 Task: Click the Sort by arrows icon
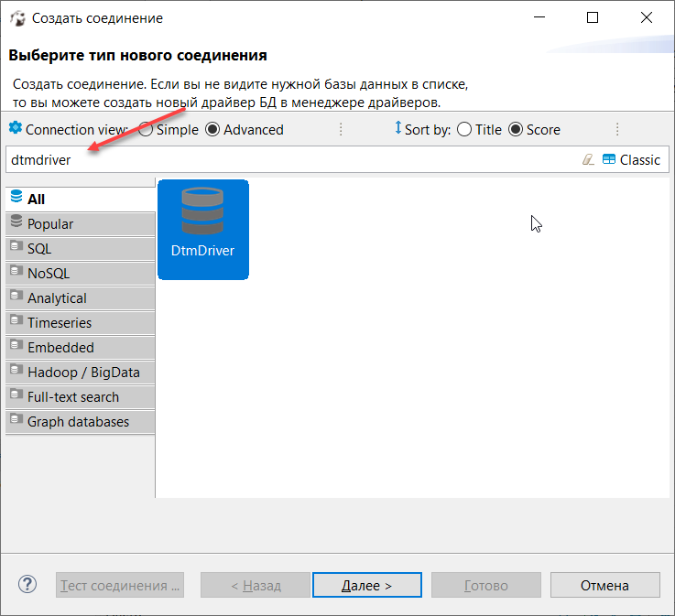point(397,128)
